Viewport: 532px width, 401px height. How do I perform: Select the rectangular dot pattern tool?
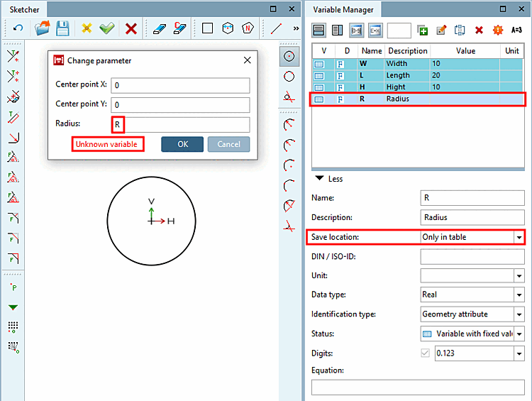[13, 327]
